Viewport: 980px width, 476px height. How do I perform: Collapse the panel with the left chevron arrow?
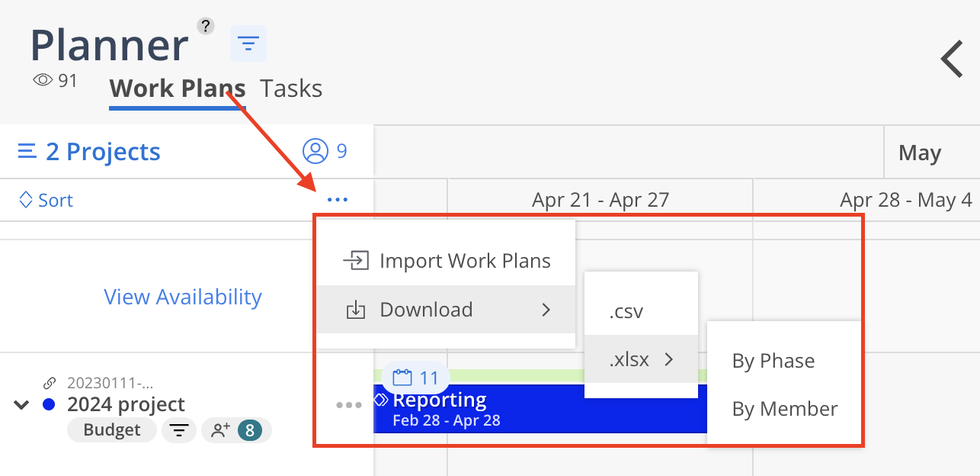[x=951, y=59]
